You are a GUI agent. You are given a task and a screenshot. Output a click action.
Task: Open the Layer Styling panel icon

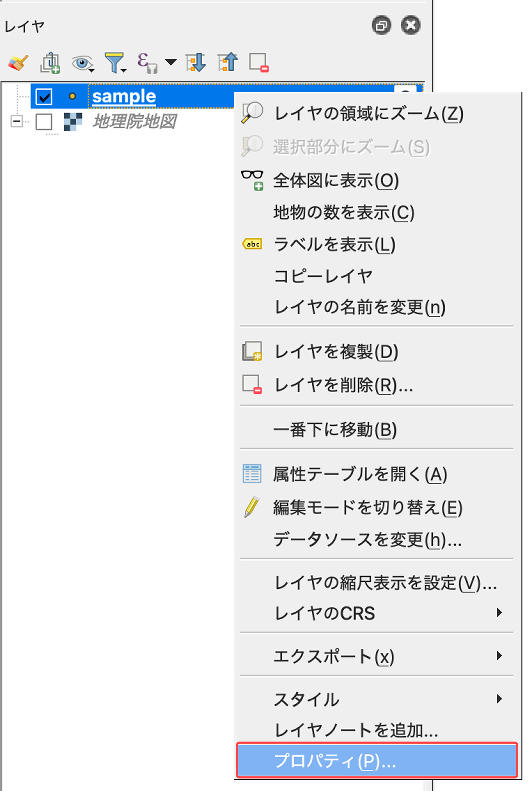[x=17, y=62]
